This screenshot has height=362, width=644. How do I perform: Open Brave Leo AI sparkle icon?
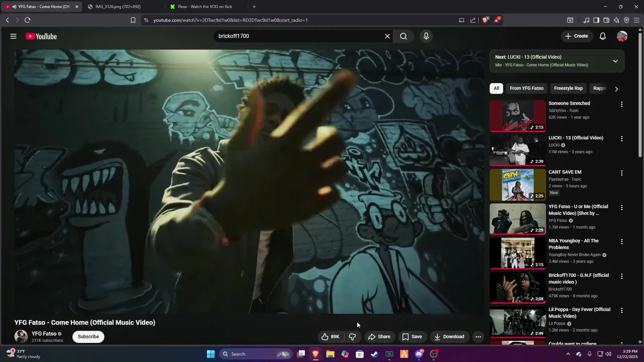[x=616, y=20]
